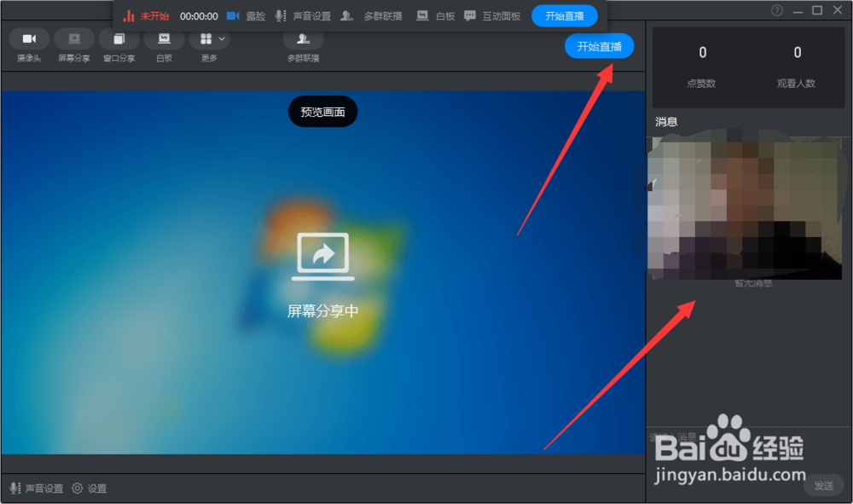
Task: Click the large 开始直播 button below toolbar
Action: tap(599, 46)
